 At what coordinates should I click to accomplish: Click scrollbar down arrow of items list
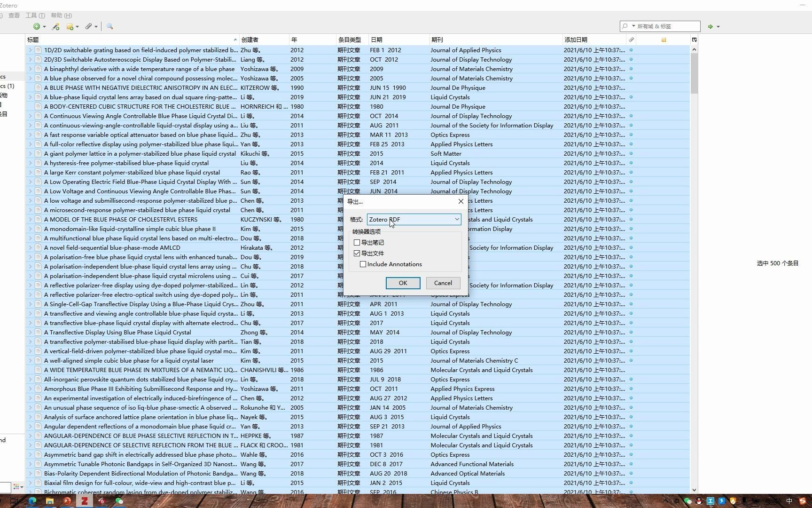click(x=694, y=490)
